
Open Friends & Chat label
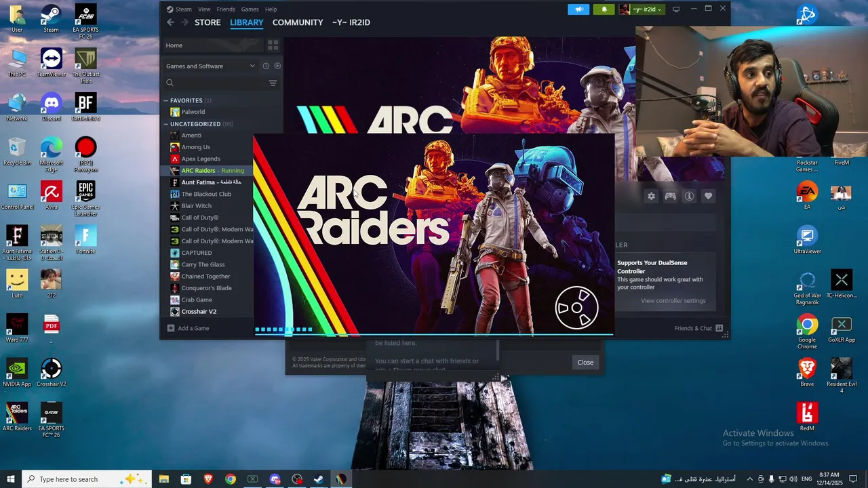tap(693, 328)
